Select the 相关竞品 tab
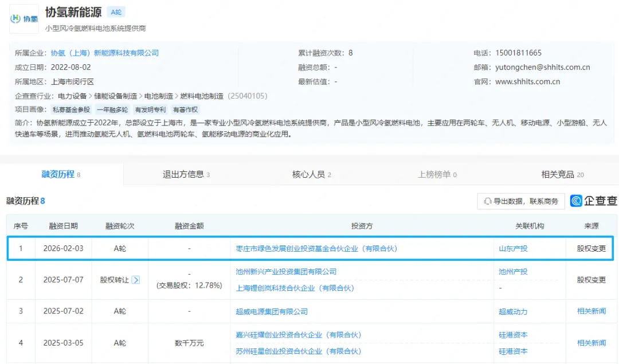The height and width of the screenshot is (364, 619). 562,174
